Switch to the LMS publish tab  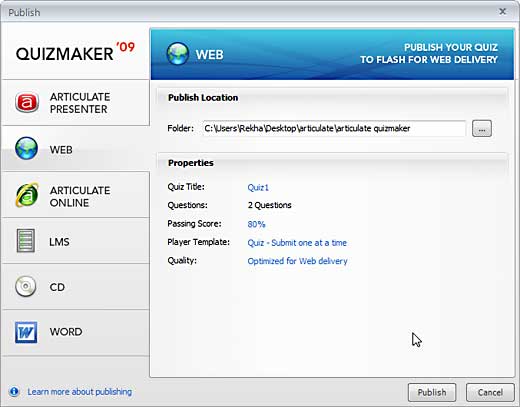(76, 241)
